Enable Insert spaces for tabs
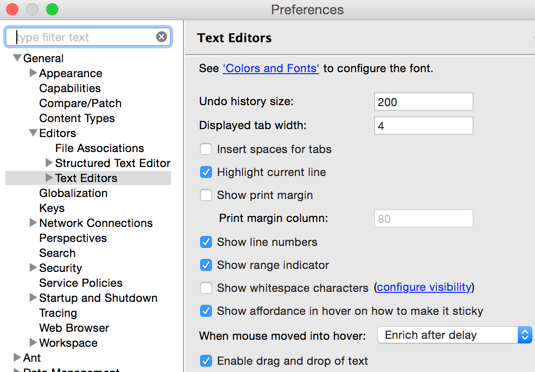 coord(206,149)
